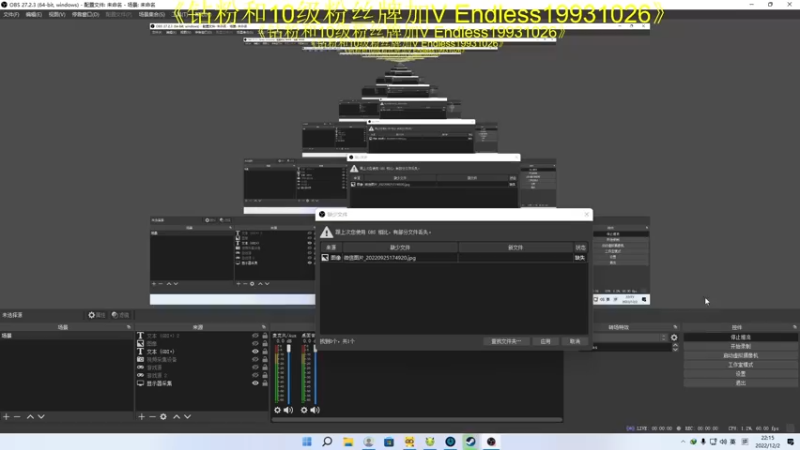Viewport: 800px width, 450px height.
Task: Click 应用 button in missing files dialog
Action: click(545, 341)
